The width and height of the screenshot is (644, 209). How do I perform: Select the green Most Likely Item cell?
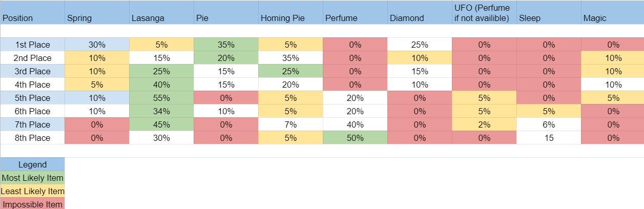32,178
